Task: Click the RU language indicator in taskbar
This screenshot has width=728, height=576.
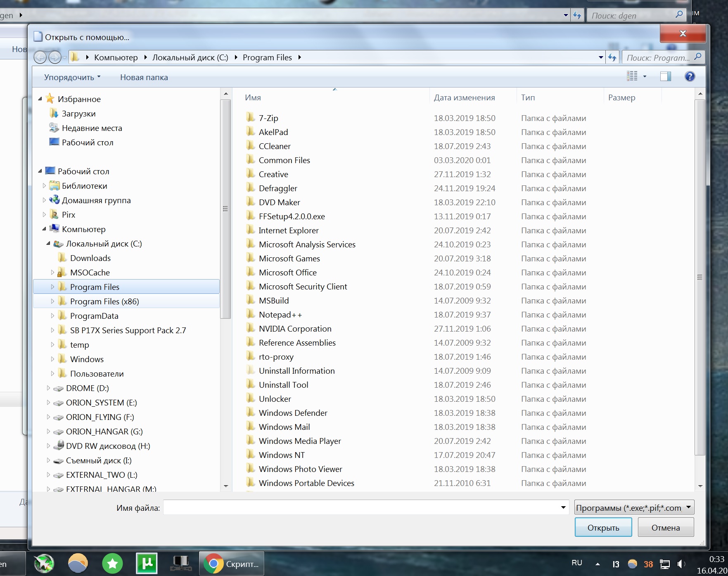Action: (577, 563)
